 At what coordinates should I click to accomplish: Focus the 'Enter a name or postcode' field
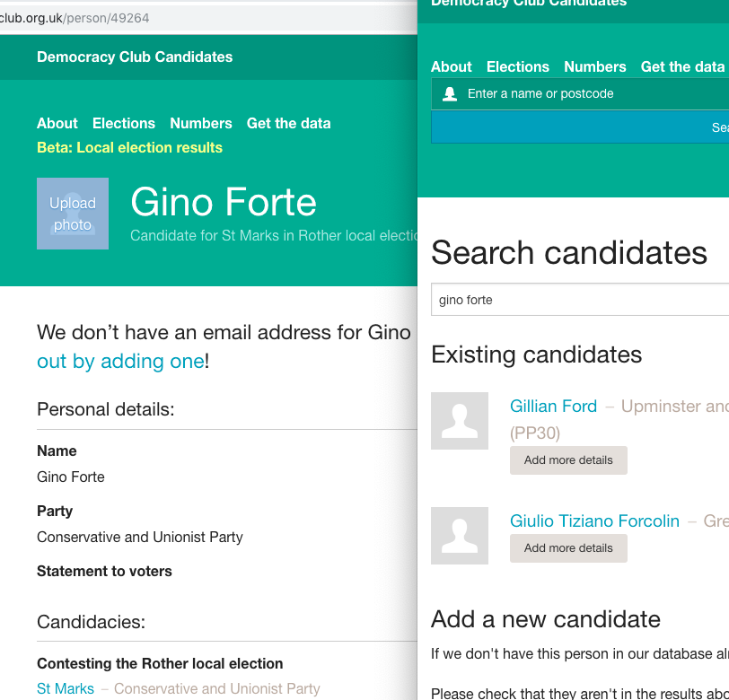tap(580, 94)
